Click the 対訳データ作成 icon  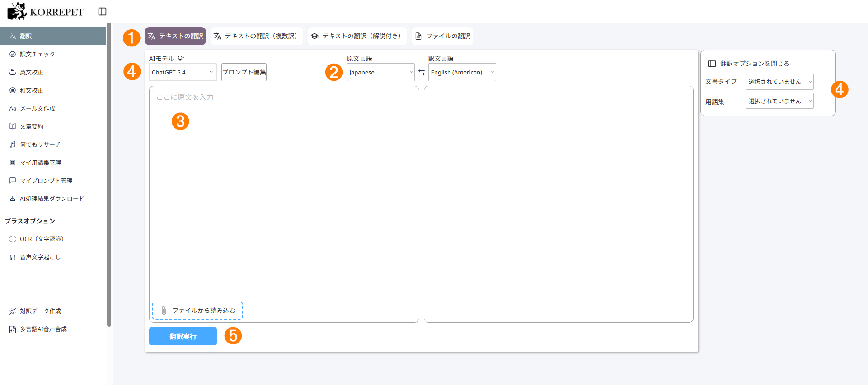[x=13, y=311]
